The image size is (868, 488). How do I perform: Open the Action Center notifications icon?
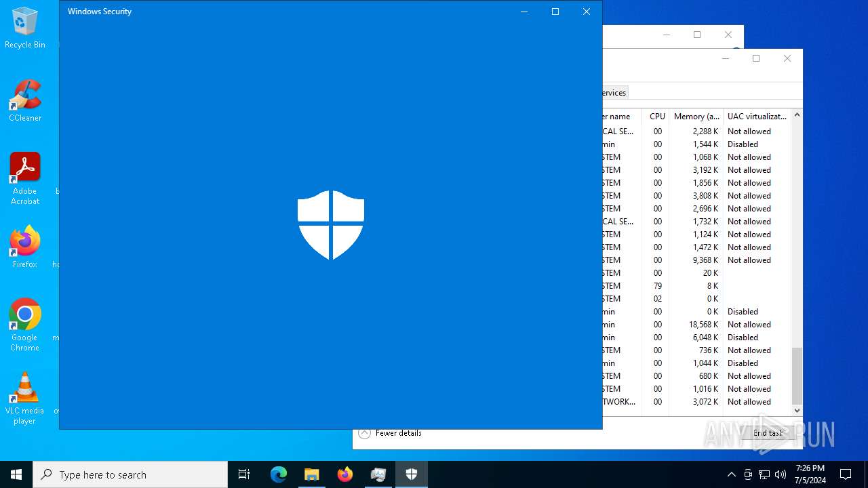[x=846, y=474]
